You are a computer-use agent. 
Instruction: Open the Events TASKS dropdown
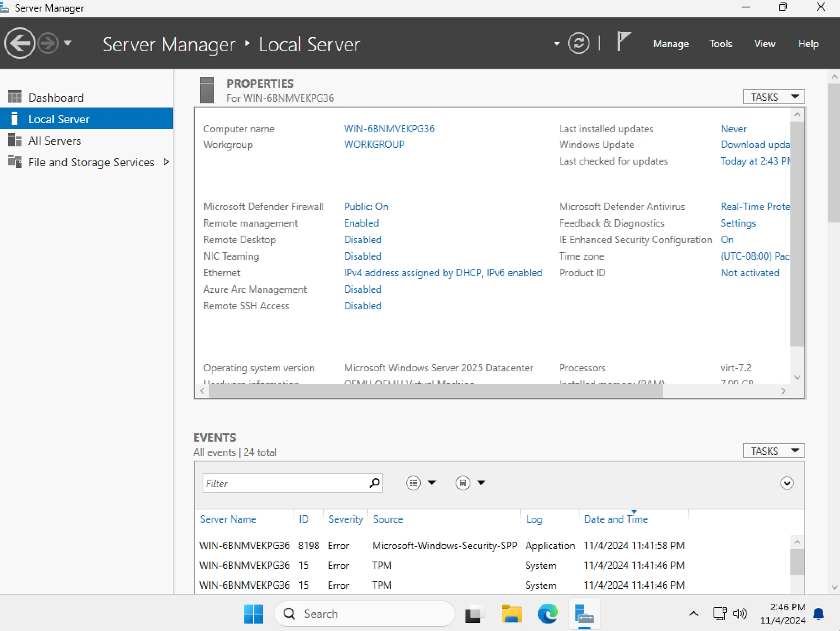point(773,451)
